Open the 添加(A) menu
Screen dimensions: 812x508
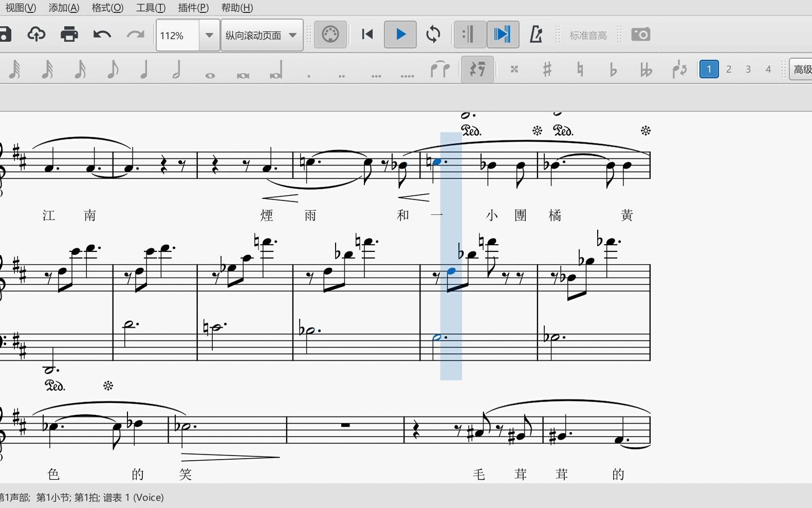[64, 8]
